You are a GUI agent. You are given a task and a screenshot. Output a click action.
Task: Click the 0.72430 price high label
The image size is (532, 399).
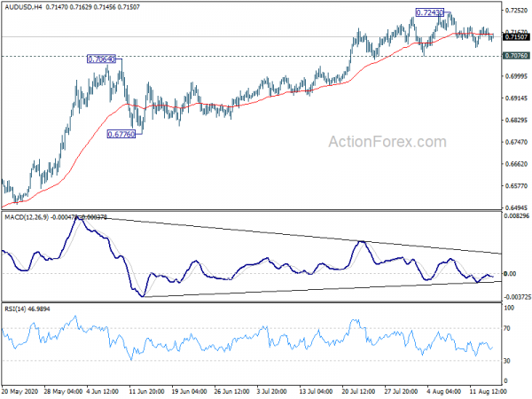(x=429, y=12)
